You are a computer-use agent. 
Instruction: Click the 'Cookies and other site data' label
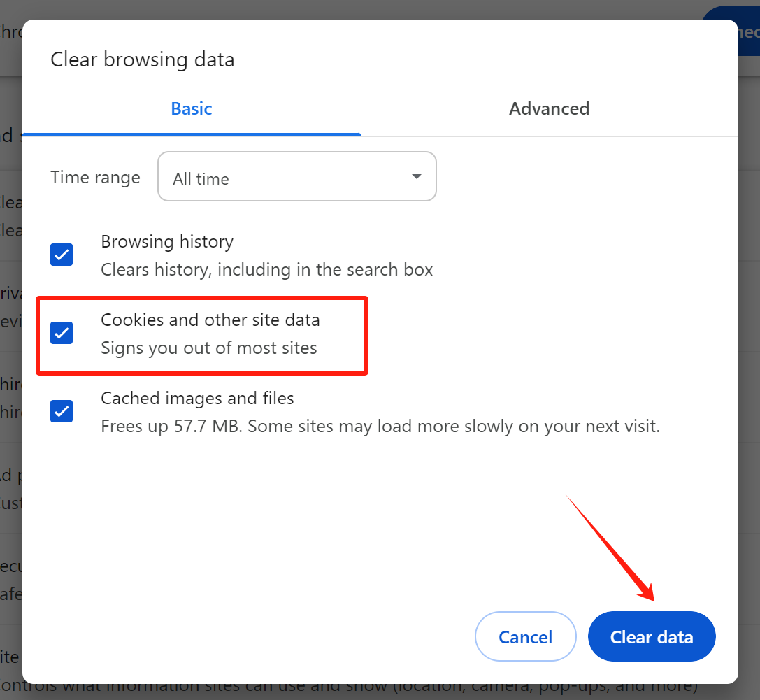click(x=210, y=320)
